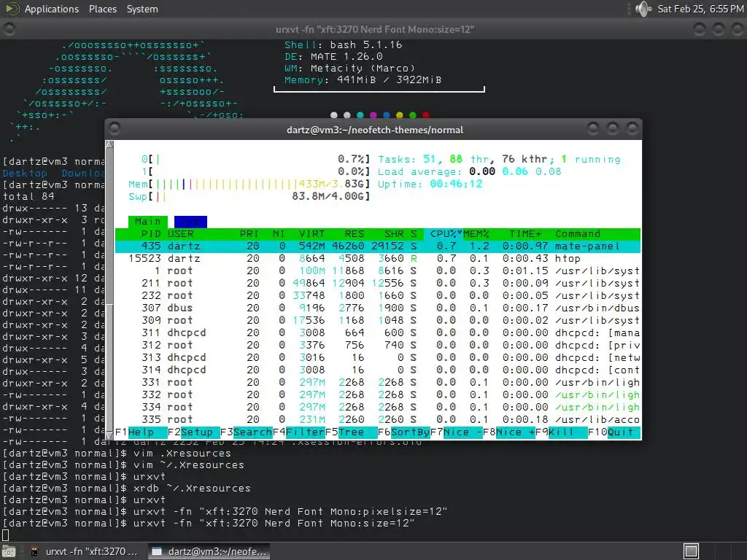Click F8 Nice + in the htop function bar
747x560 pixels.
[508, 432]
